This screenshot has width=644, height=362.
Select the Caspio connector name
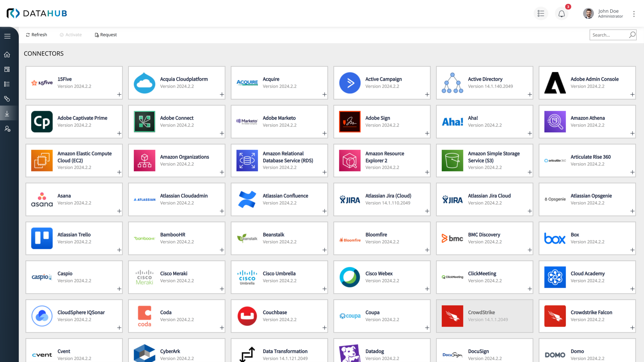click(65, 274)
